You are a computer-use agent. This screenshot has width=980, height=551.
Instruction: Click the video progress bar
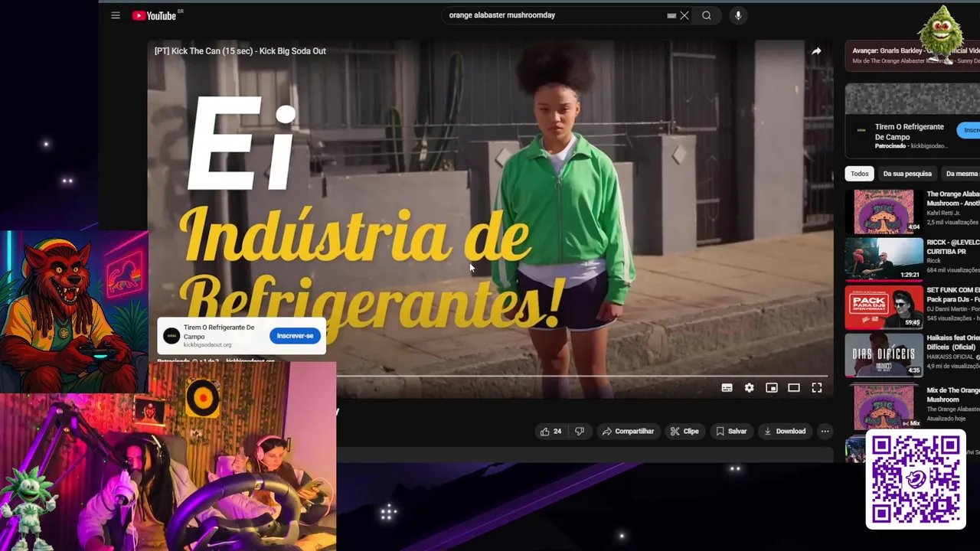coord(583,376)
